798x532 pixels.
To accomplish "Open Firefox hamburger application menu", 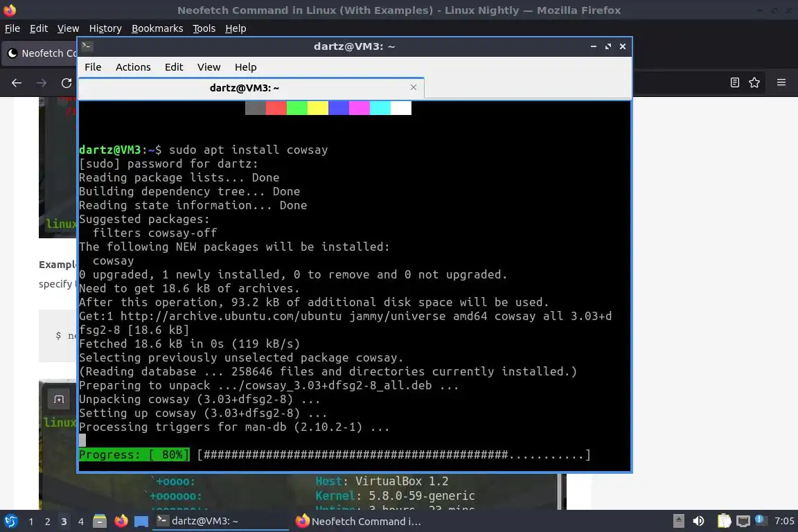I will pos(781,82).
